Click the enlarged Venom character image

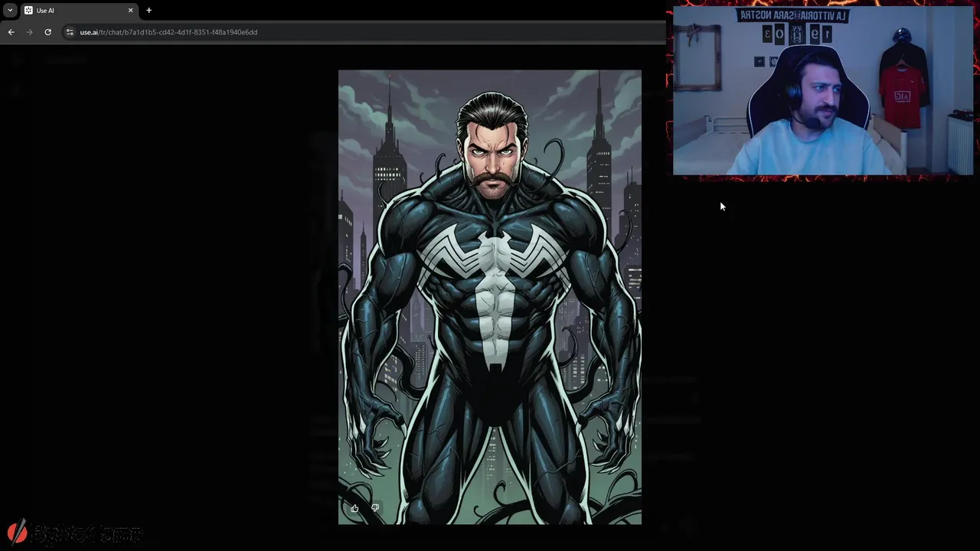pos(490,297)
